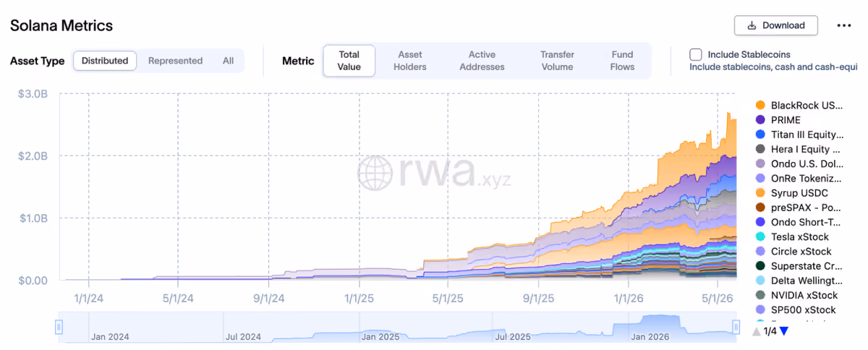868x350 pixels.
Task: Toggle Hera I Equity legend color dot
Action: point(760,149)
